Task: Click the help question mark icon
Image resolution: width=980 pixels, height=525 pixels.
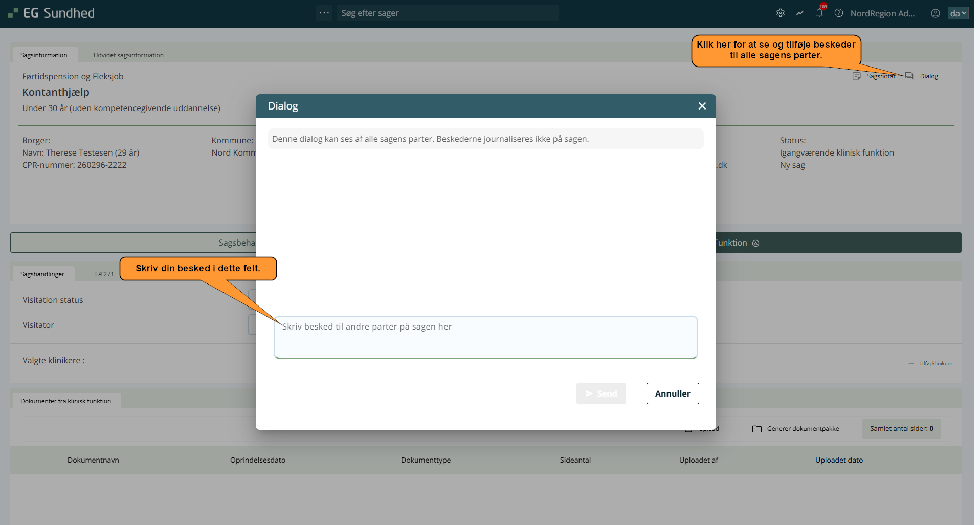Action: pos(839,13)
